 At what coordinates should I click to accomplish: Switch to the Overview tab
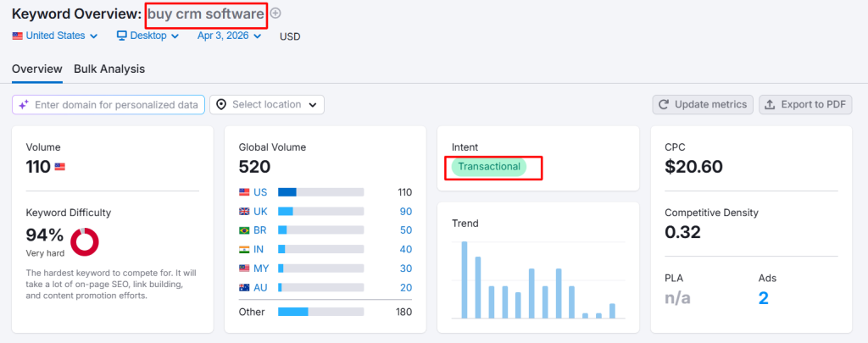click(x=37, y=69)
